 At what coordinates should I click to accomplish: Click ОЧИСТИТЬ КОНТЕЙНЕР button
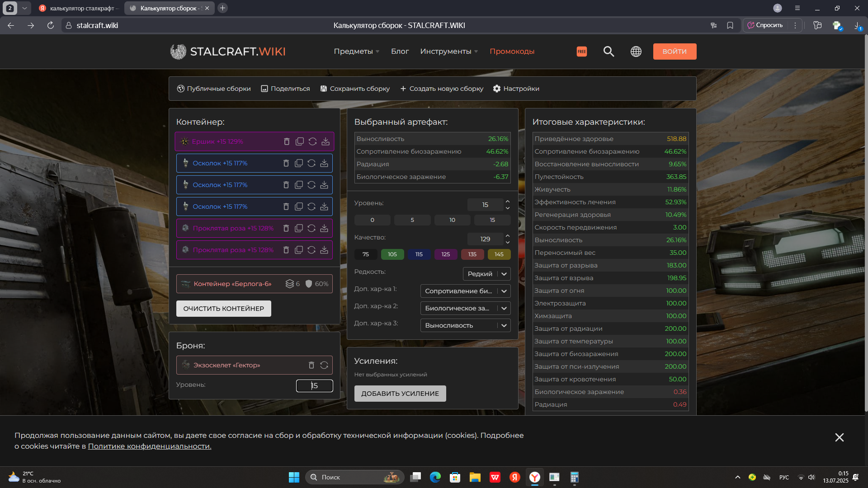point(224,309)
